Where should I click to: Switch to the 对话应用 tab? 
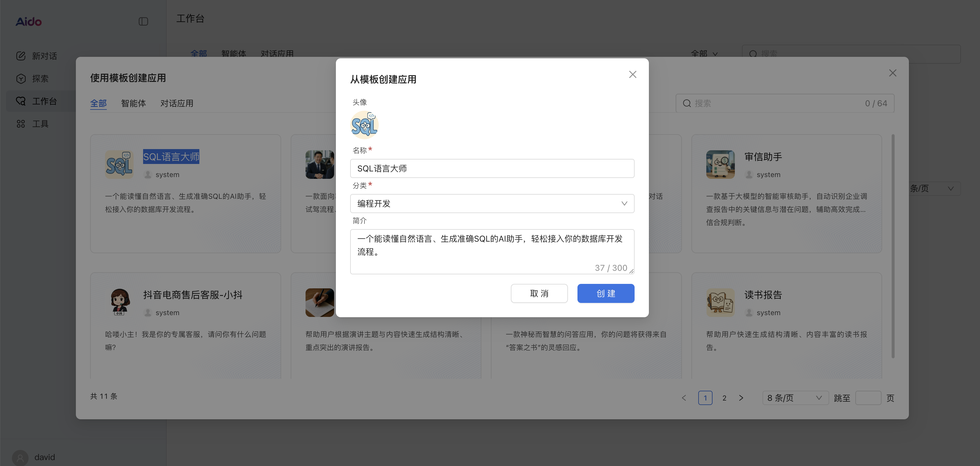[177, 103]
